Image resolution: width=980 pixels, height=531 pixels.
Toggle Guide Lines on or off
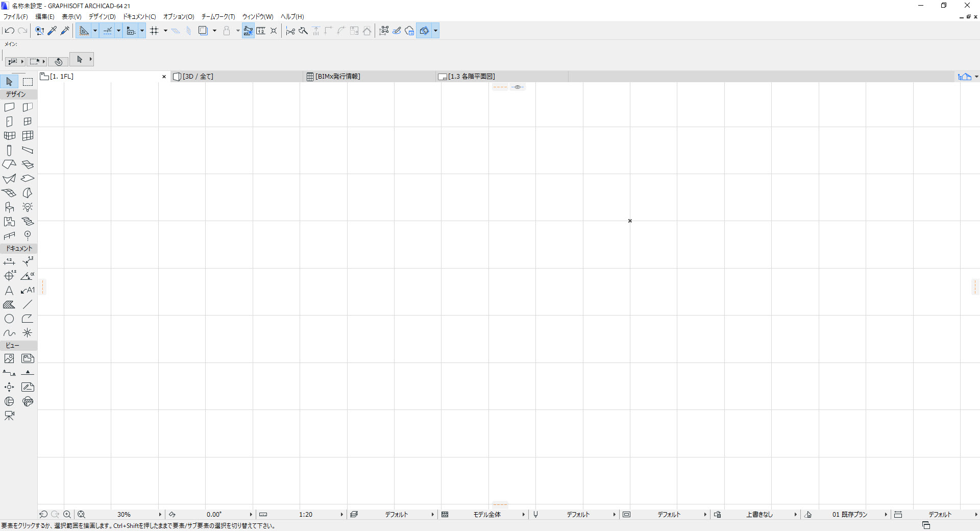pos(84,31)
